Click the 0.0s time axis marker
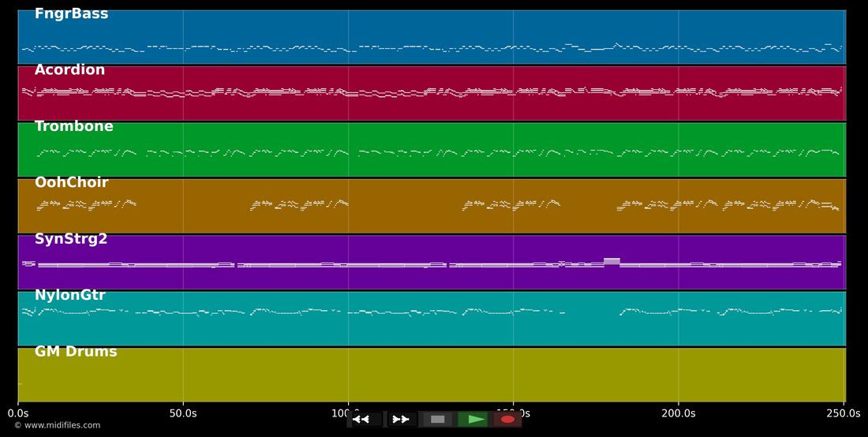The height and width of the screenshot is (437, 868). pos(17,413)
